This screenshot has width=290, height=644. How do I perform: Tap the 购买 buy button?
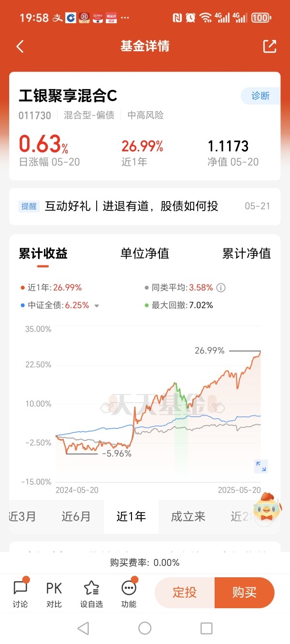(245, 592)
